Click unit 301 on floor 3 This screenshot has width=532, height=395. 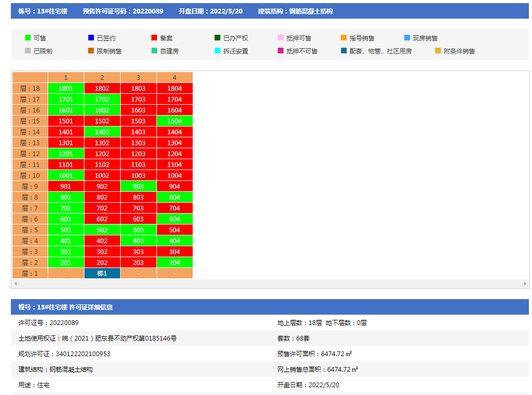point(66,251)
